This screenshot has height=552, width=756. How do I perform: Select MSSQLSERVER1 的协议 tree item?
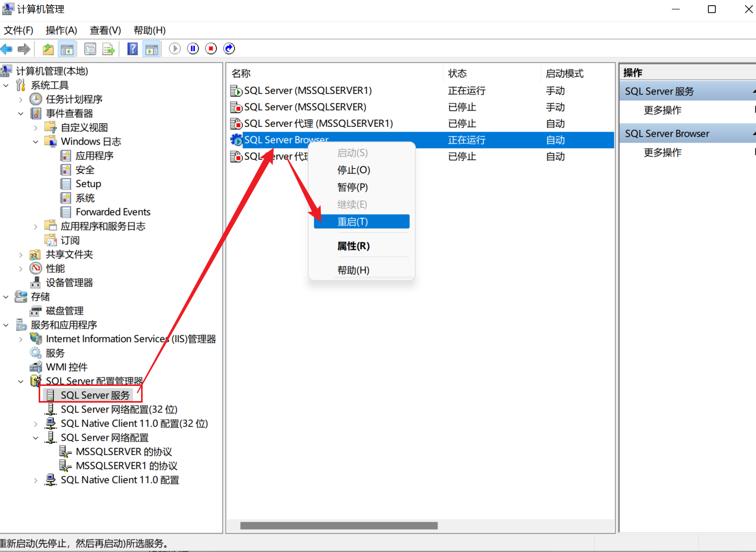(126, 466)
